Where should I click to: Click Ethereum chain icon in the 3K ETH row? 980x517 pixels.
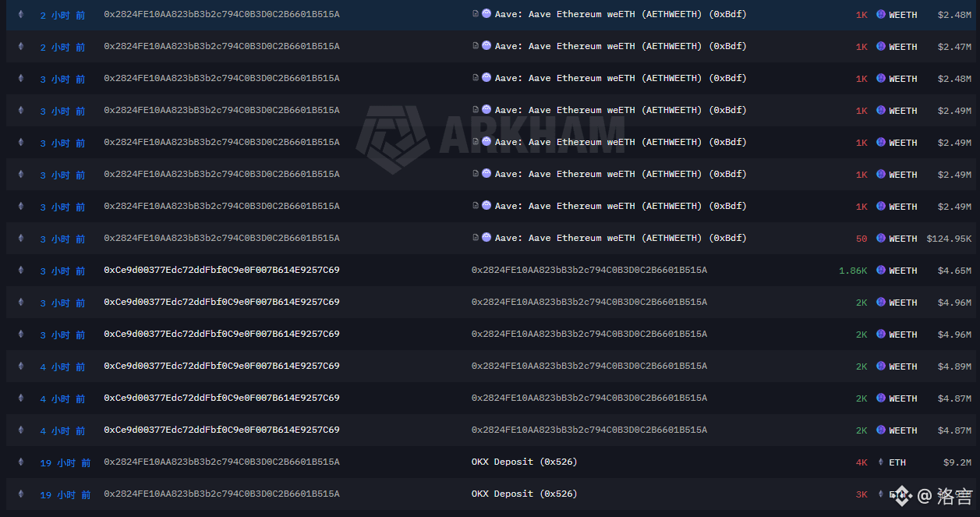(x=21, y=494)
